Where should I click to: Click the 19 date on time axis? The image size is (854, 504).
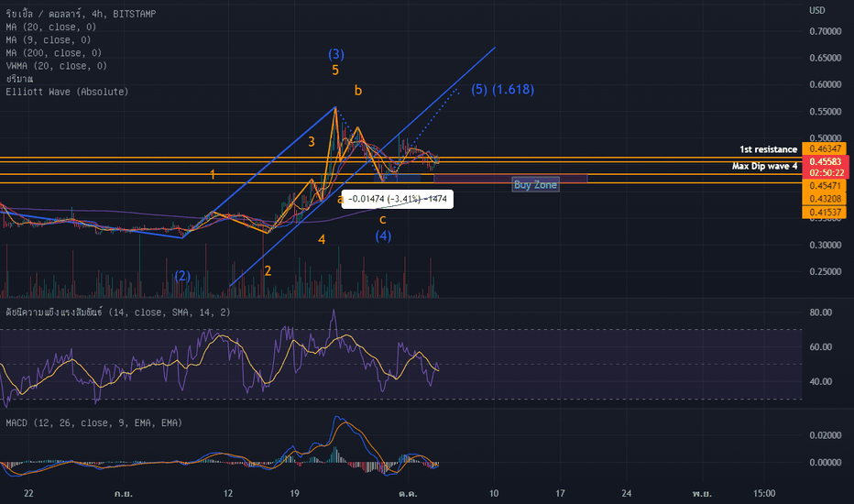click(294, 494)
